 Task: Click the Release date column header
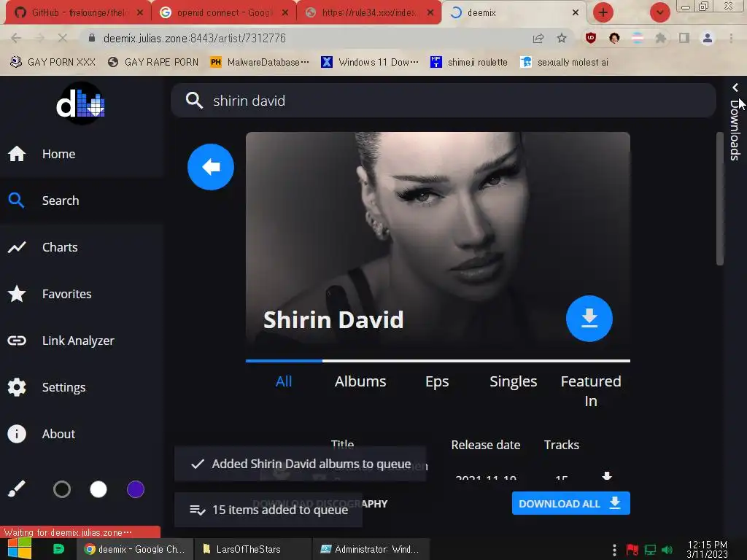click(x=485, y=445)
